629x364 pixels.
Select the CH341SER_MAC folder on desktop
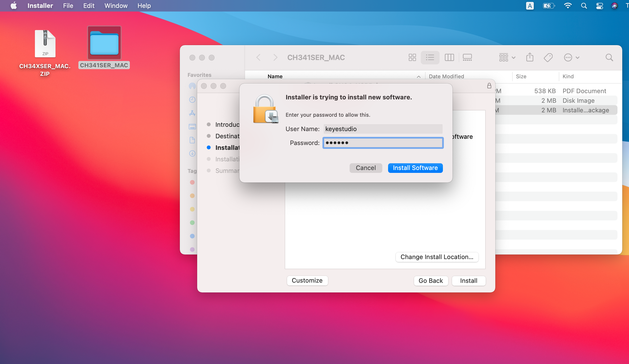click(x=104, y=47)
